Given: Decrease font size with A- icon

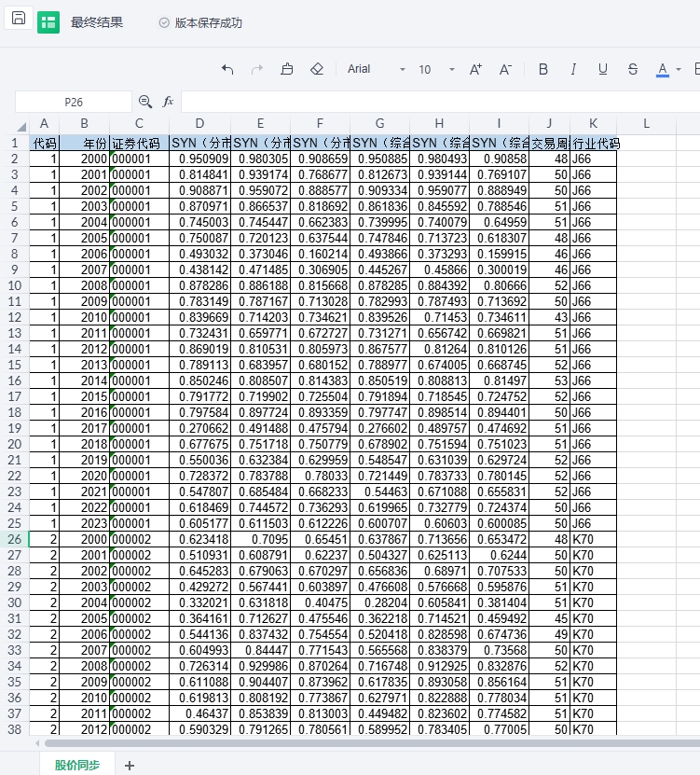Looking at the screenshot, I should click(x=505, y=69).
